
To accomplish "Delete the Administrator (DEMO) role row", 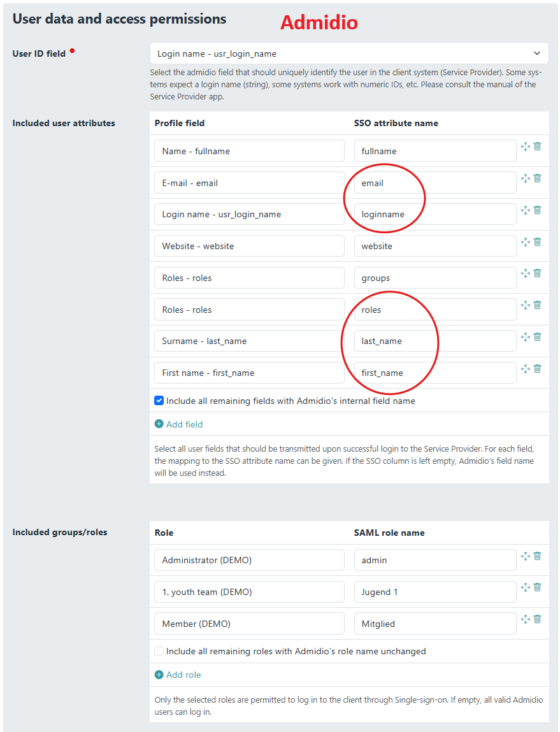I will pos(537,556).
